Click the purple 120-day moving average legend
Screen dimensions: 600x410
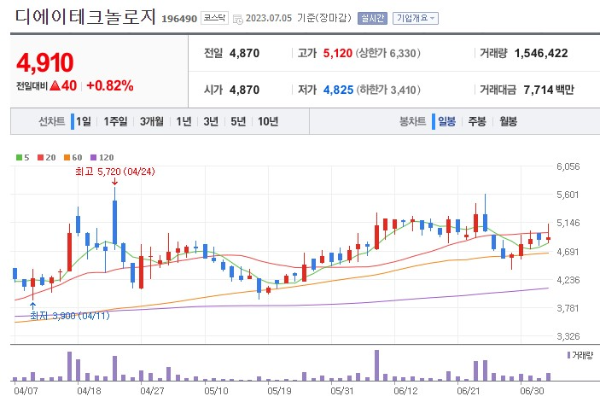click(x=102, y=157)
